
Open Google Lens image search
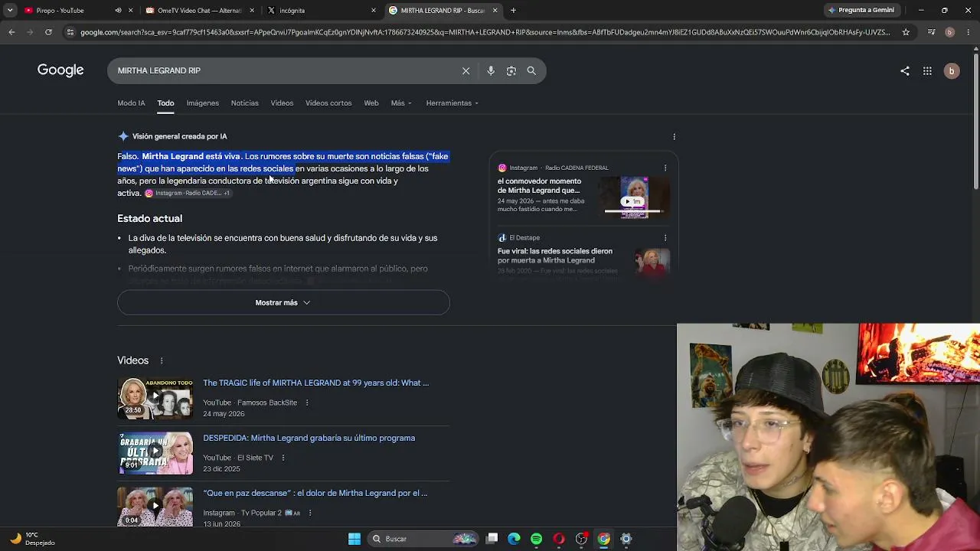[x=511, y=70]
